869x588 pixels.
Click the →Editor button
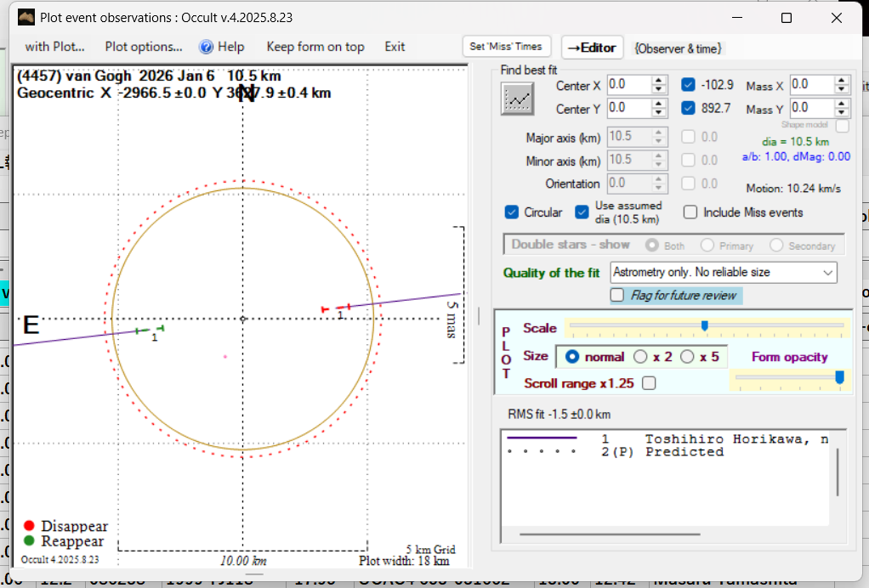click(593, 48)
